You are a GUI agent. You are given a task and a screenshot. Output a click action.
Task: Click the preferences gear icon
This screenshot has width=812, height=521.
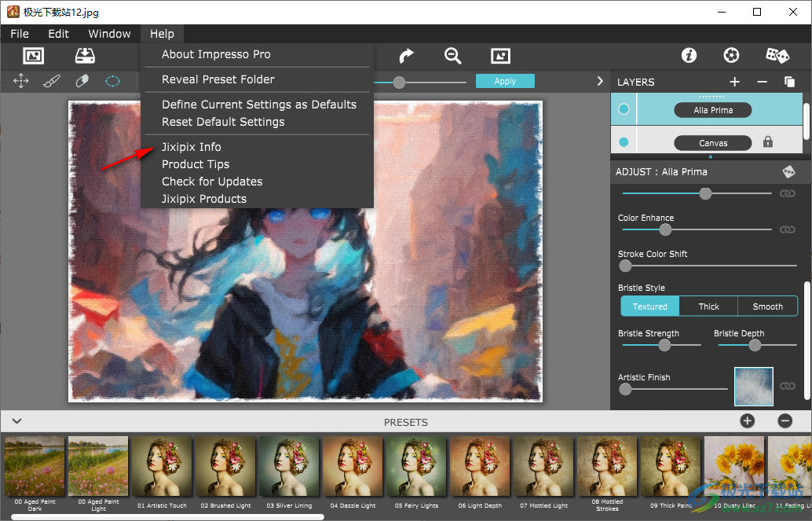click(x=731, y=55)
